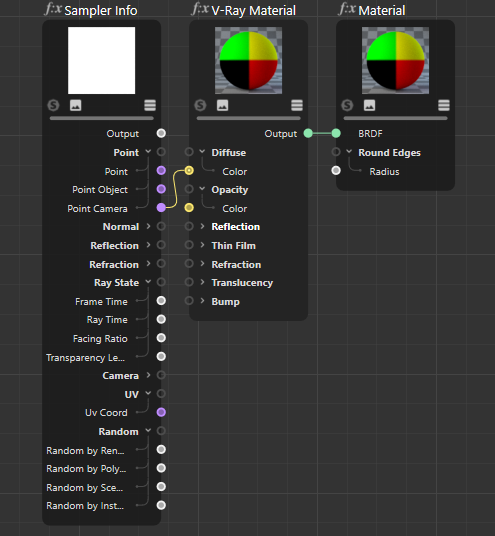Click the Facing Ratio output port
495x536 pixels.
161,338
